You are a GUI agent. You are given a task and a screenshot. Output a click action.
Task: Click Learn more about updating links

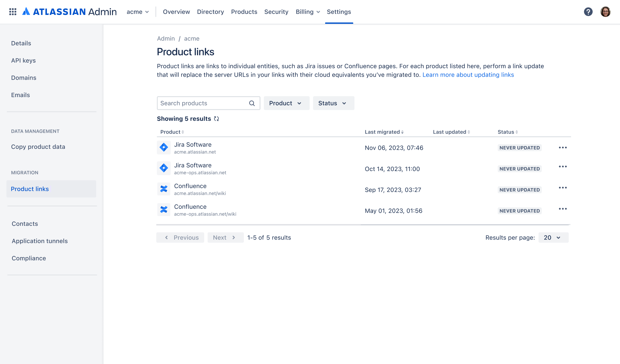tap(468, 75)
